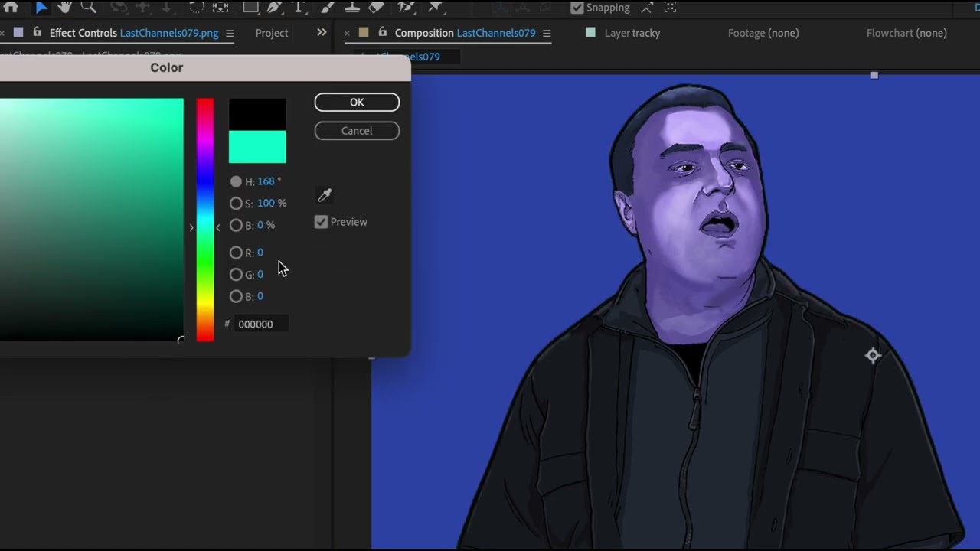
Task: Select the B (blue) radio button below G
Action: (236, 296)
